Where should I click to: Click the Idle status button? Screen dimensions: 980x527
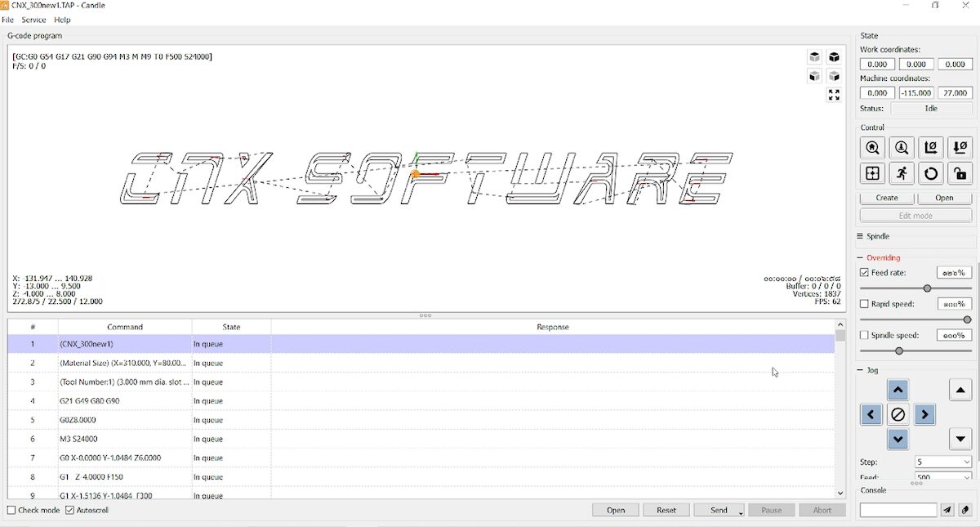pyautogui.click(x=931, y=109)
